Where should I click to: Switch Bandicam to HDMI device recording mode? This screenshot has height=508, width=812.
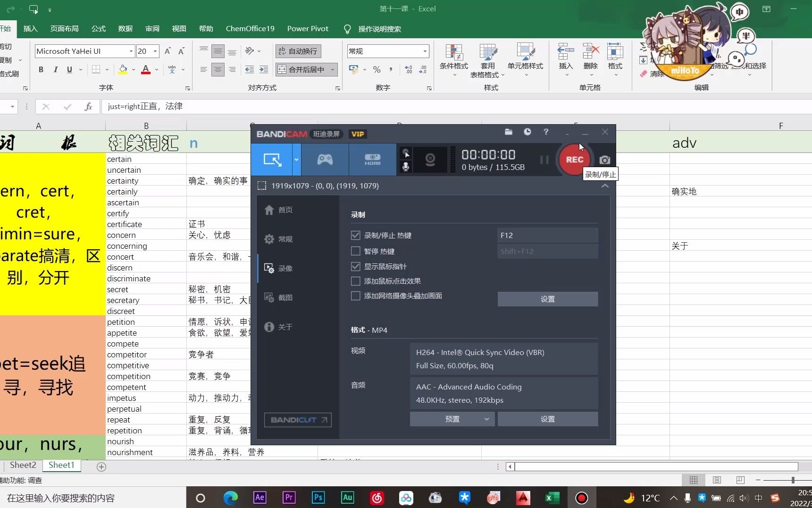pyautogui.click(x=372, y=160)
